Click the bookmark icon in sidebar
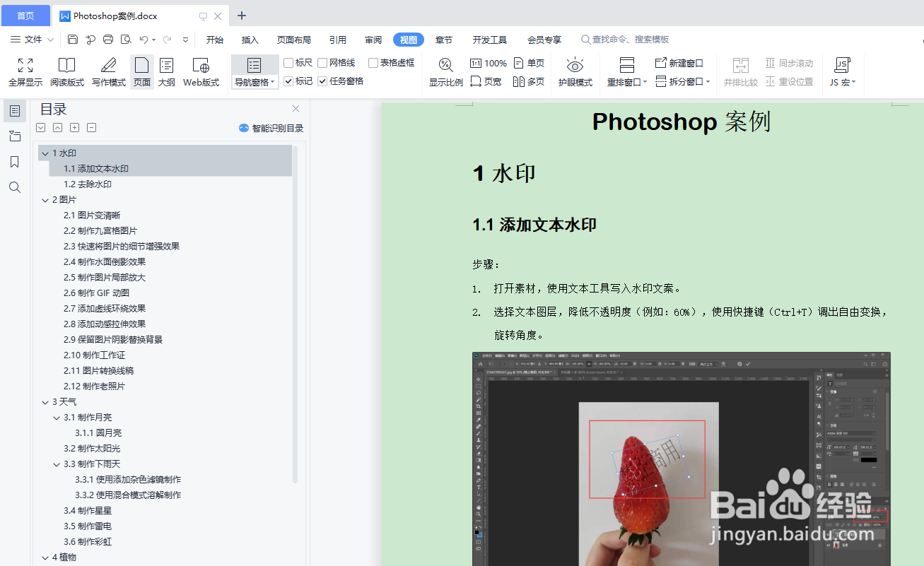924x566 pixels. click(x=15, y=162)
